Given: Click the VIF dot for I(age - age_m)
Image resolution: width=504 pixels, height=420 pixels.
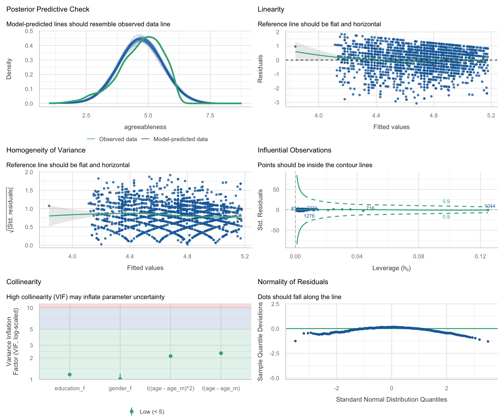Looking at the screenshot, I should [221, 353].
